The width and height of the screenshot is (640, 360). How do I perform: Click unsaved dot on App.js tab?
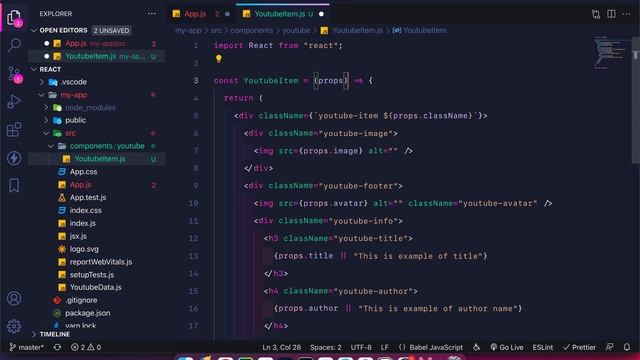[227, 14]
